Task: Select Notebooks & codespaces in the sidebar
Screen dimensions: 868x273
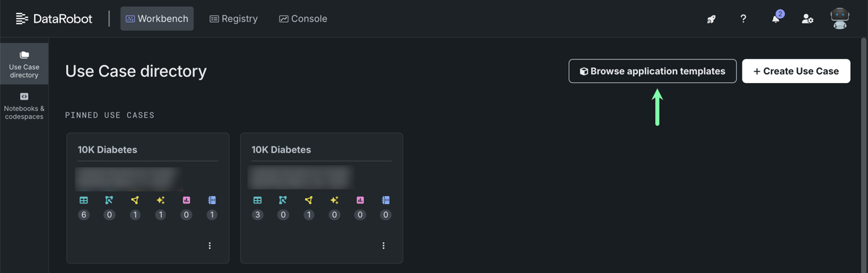Action: (x=24, y=106)
